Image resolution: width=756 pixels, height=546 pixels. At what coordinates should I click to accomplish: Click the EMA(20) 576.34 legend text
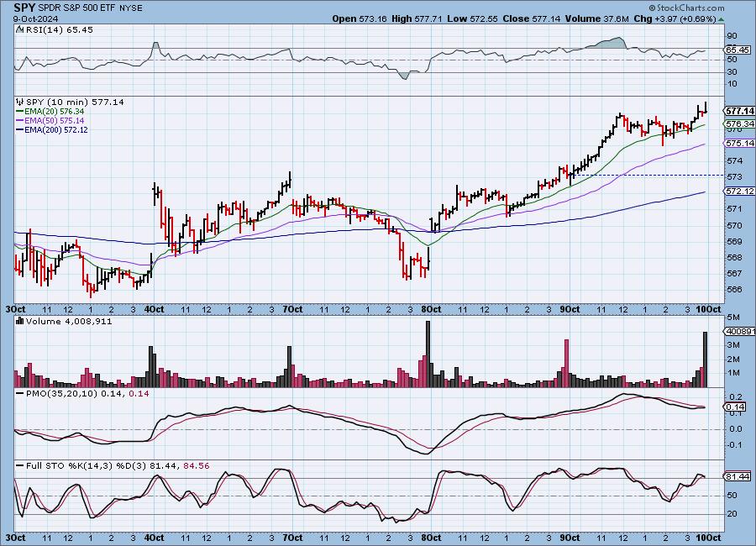pos(55,112)
